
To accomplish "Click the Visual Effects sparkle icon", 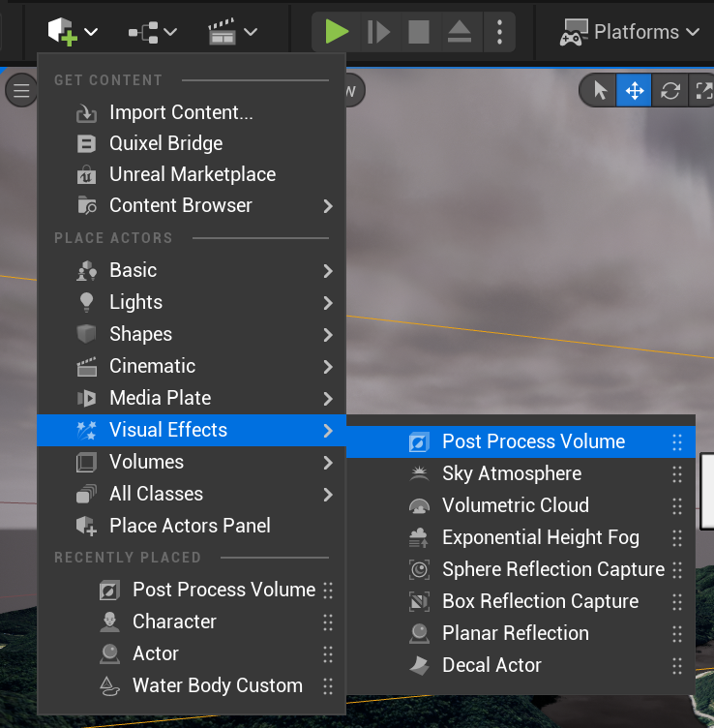I will tap(86, 431).
